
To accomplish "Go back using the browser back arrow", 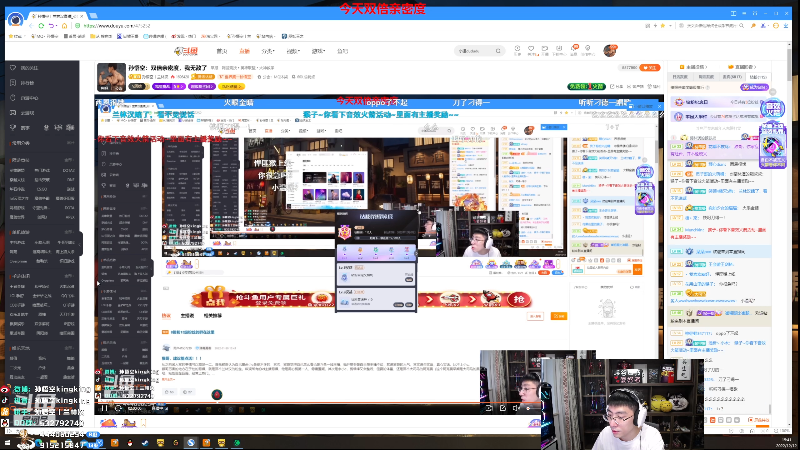I will (x=32, y=26).
